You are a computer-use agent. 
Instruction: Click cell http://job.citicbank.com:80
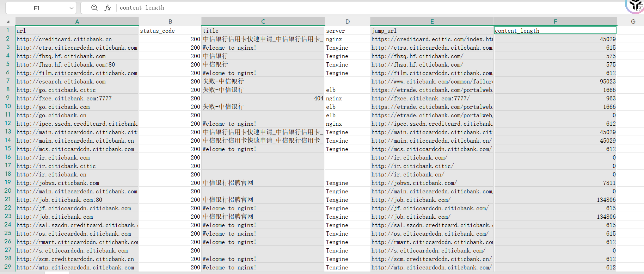click(x=77, y=200)
